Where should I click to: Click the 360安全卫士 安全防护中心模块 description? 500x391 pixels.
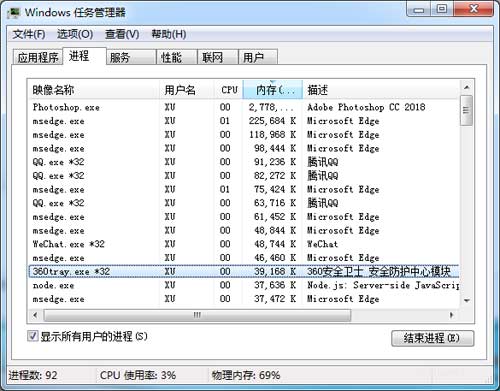pyautogui.click(x=379, y=271)
